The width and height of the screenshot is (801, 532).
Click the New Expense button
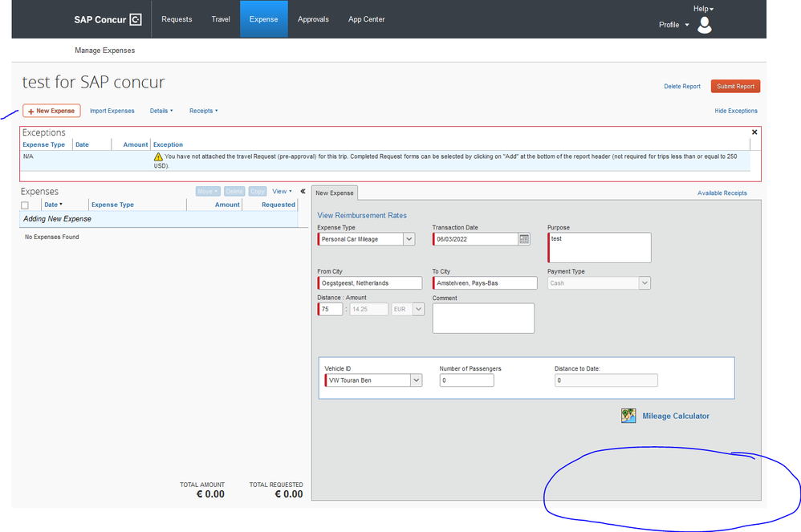[51, 111]
